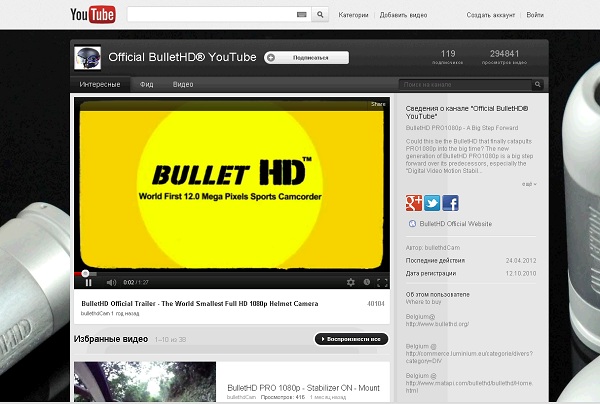Click the Official BulletHD® YouTube channel title
The height and width of the screenshot is (404, 600).
[182, 57]
